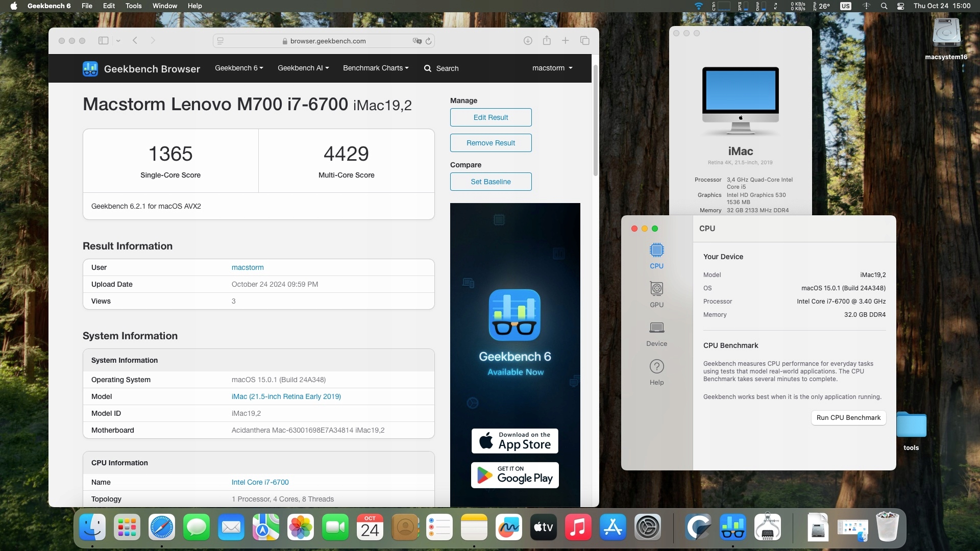This screenshot has height=551, width=980.
Task: Click the Wi-Fi status icon
Action: coord(699,6)
